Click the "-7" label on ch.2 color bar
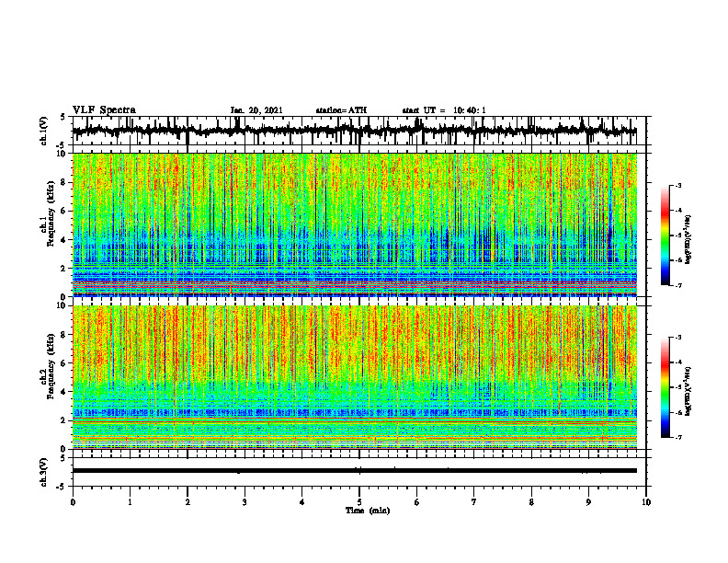728x563 pixels. [x=678, y=437]
